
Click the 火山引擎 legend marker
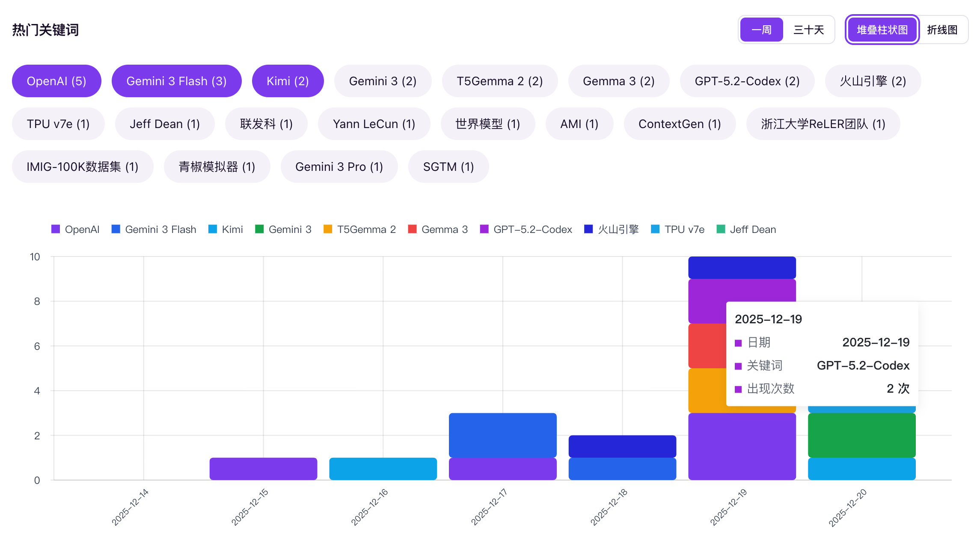[x=588, y=229]
